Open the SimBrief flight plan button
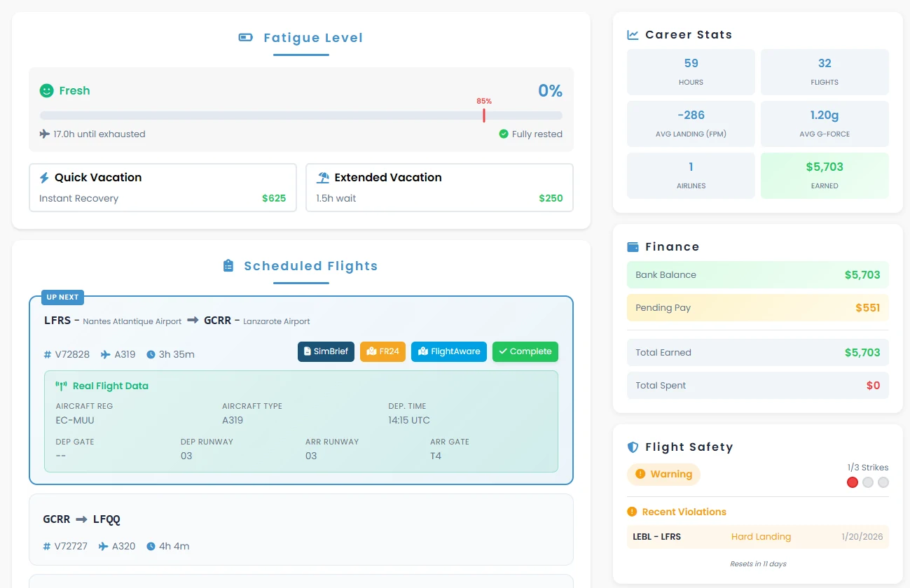Image resolution: width=910 pixels, height=588 pixels. click(x=326, y=351)
